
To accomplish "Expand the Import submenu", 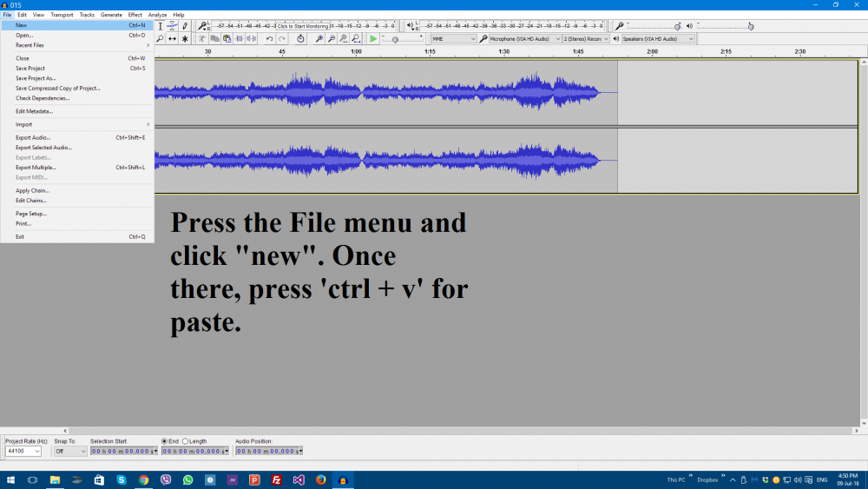I will click(77, 124).
